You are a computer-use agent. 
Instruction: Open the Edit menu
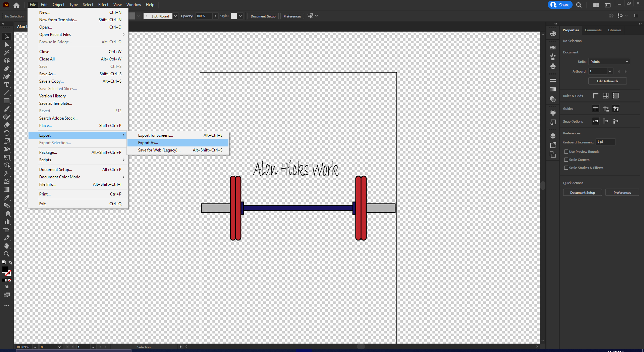coord(44,5)
